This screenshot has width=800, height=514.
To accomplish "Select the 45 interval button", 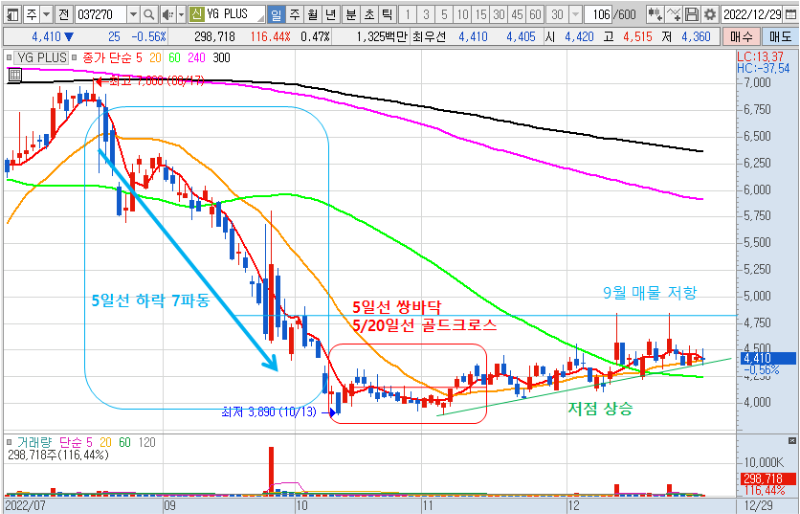I will (517, 14).
